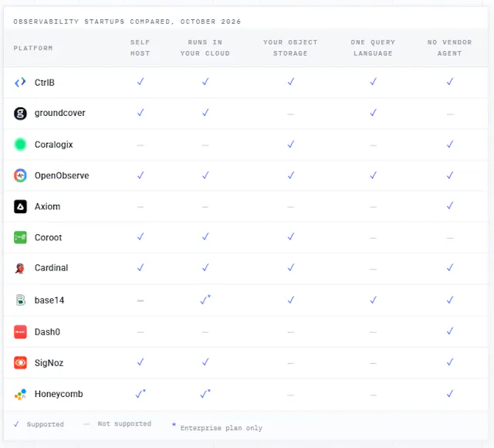Click the 'Not supported' legend label
494x448 pixels.
tap(124, 424)
